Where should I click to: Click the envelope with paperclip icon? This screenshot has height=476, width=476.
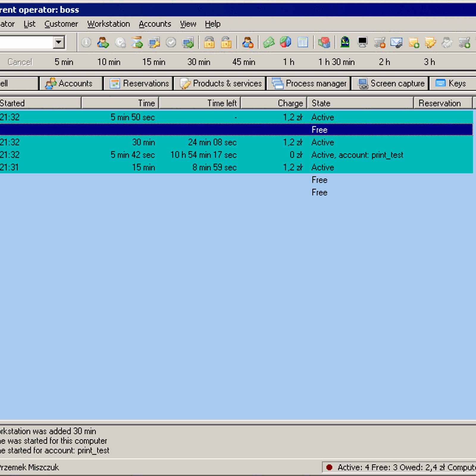[396, 43]
